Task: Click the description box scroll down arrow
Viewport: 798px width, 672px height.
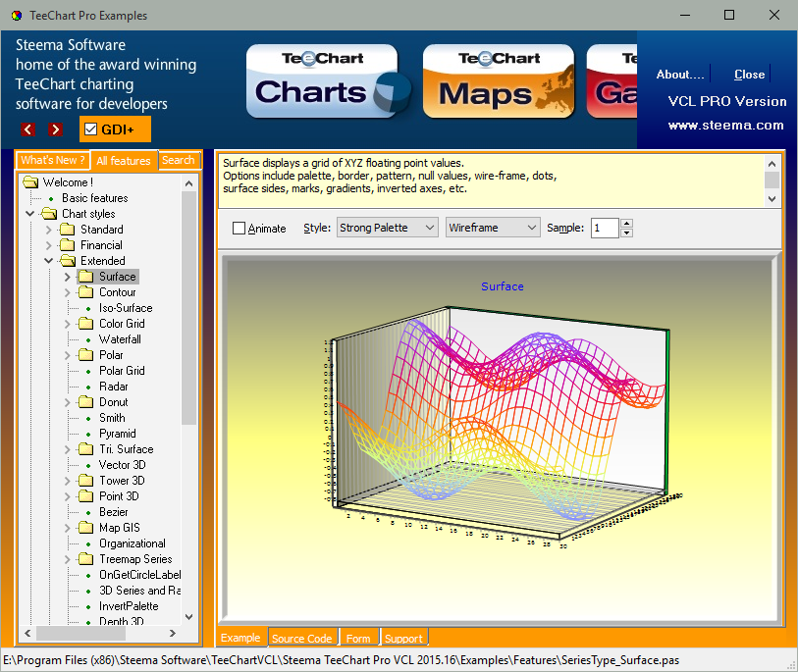Action: click(772, 199)
